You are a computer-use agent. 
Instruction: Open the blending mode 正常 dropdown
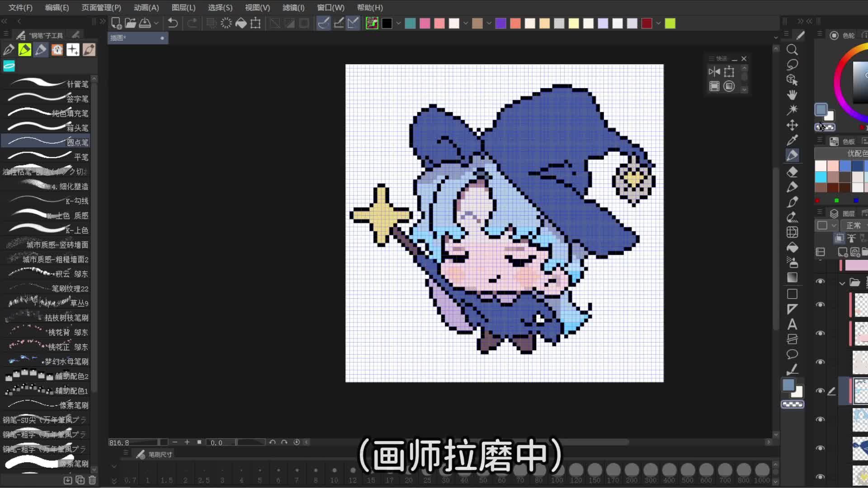tap(854, 225)
